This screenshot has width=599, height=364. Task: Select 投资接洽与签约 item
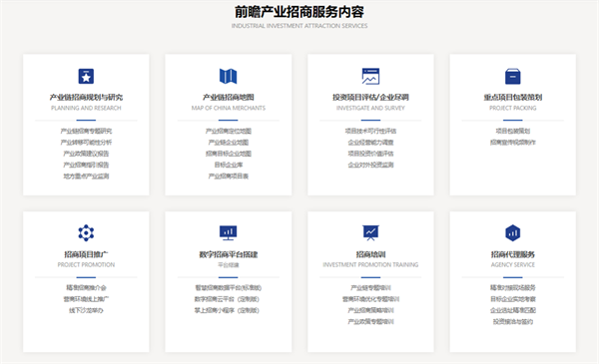point(513,322)
